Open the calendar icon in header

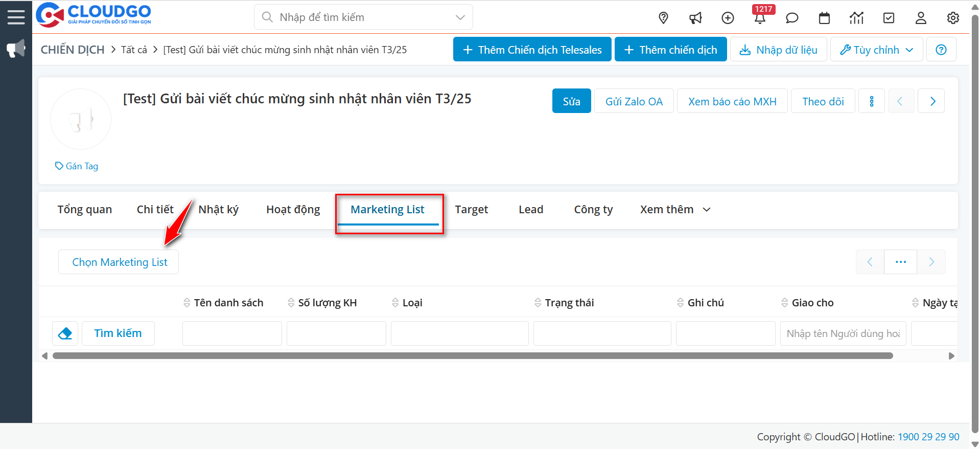[824, 18]
